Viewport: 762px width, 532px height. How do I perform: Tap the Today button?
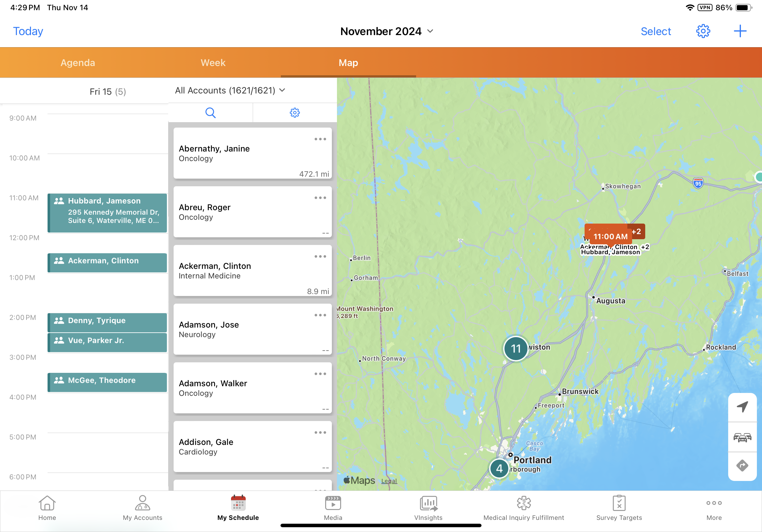tap(28, 31)
